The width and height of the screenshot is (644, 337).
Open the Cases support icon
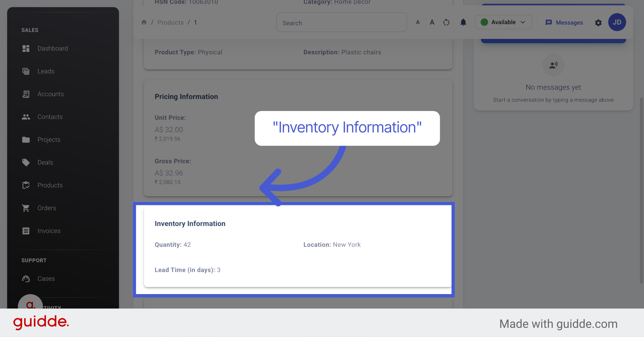[x=26, y=279]
